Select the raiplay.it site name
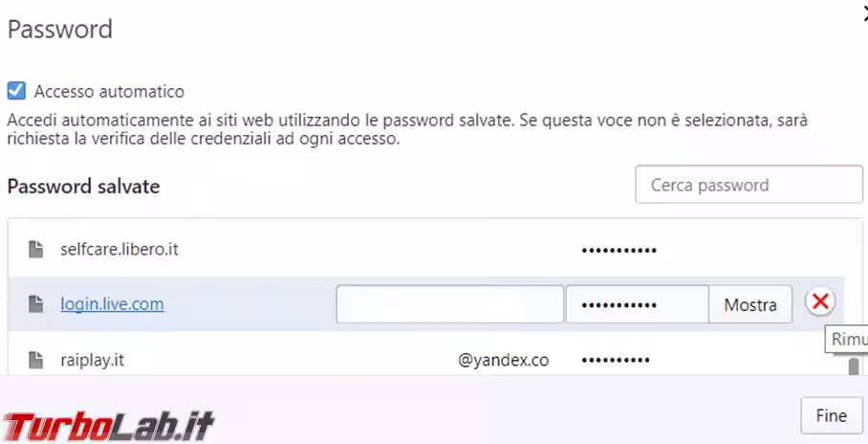Screen dimensions: 868x444 click(93, 361)
